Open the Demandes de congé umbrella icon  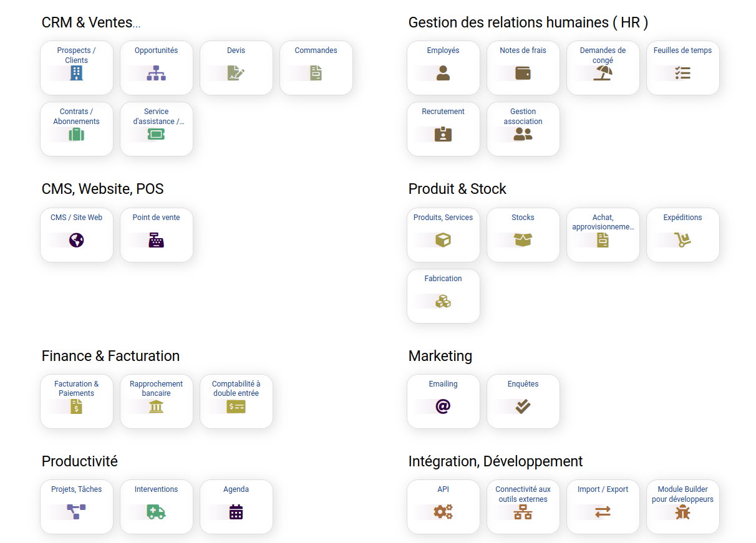point(603,73)
